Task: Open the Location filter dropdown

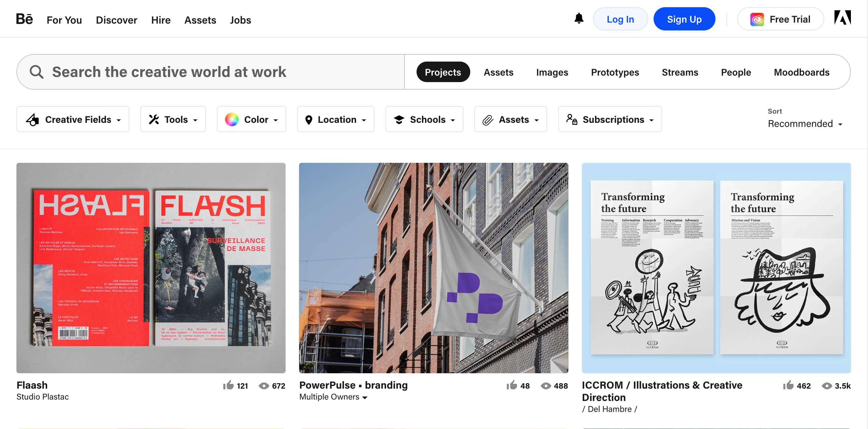Action: click(336, 119)
